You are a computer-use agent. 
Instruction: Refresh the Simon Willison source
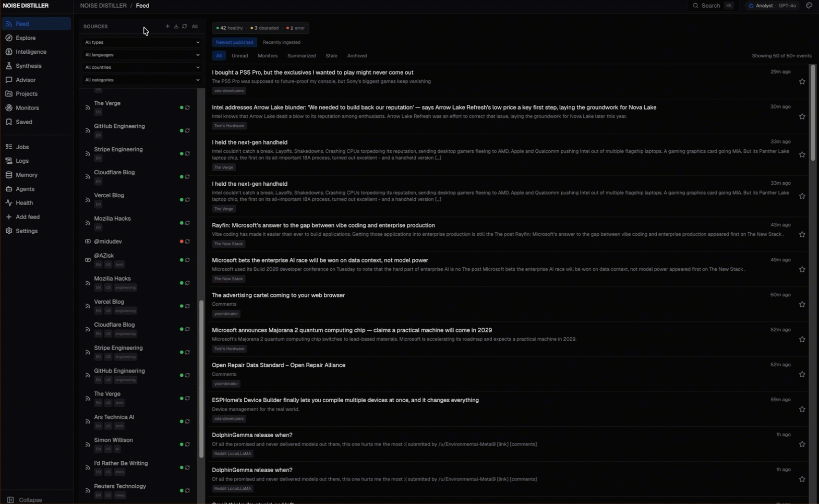[x=187, y=445]
